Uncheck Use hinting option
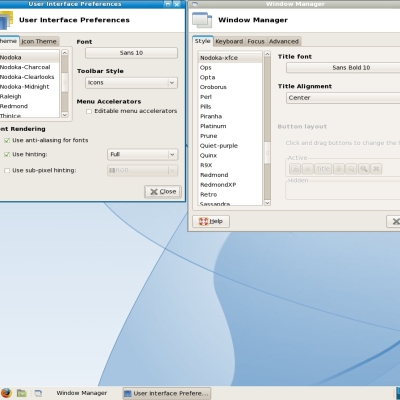The height and width of the screenshot is (400, 400). pos(7,155)
